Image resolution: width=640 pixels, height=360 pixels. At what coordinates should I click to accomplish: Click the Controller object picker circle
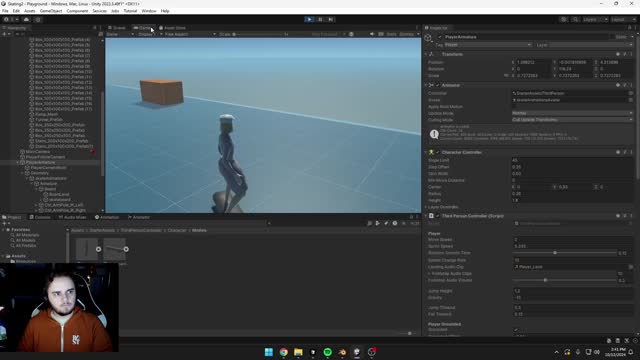(x=631, y=93)
